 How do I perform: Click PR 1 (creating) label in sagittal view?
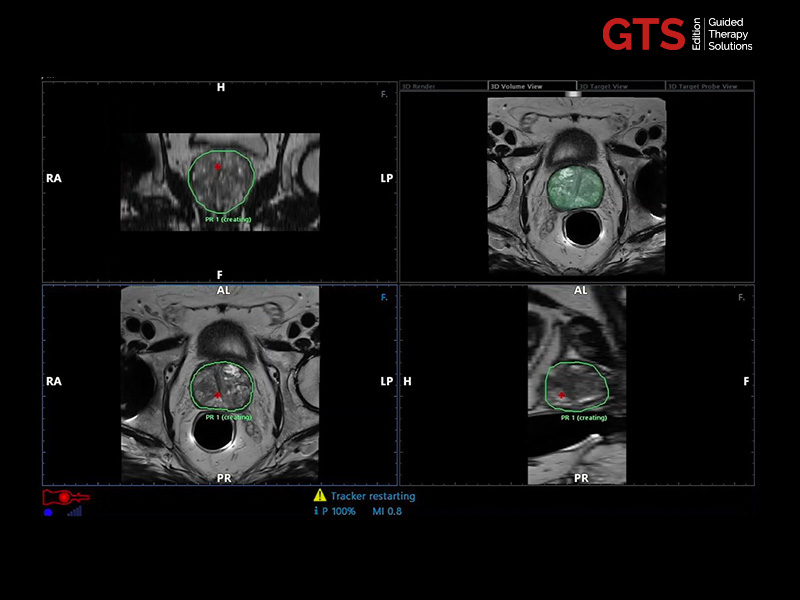point(583,417)
